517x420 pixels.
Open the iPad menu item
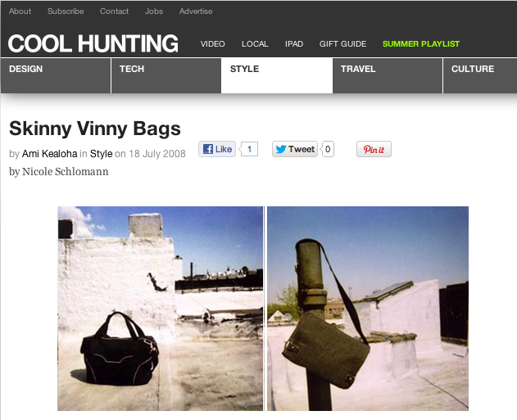(x=294, y=44)
